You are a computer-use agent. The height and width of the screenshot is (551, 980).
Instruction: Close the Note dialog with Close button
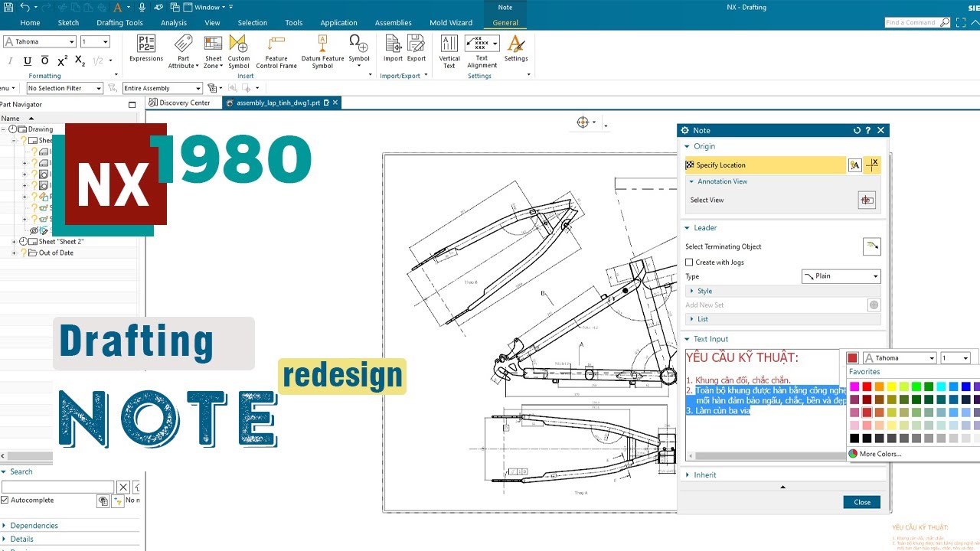862,502
